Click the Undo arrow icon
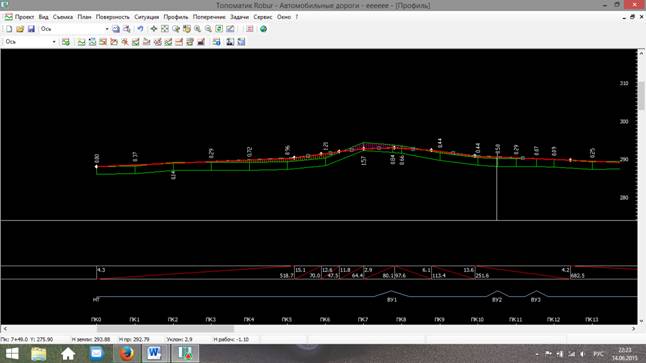 click(x=140, y=29)
